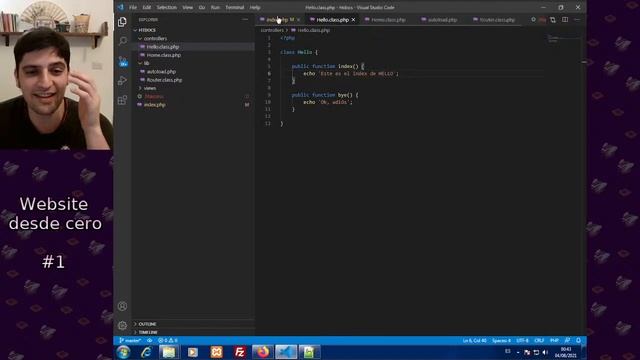Click CRLF line ending selector
Screen dimensions: 640x360
(x=539, y=340)
